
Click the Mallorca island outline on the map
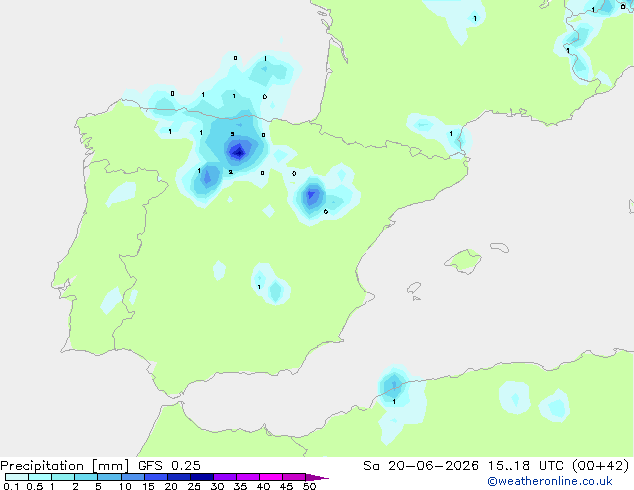(463, 261)
